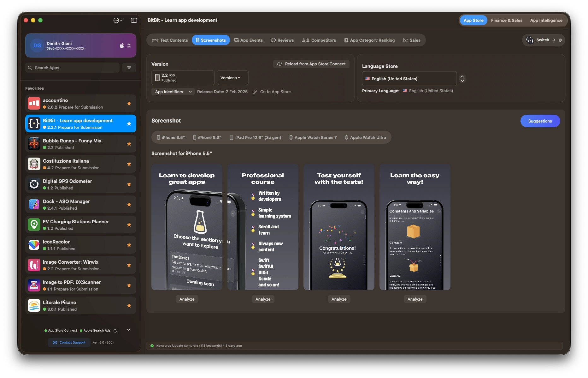Image resolution: width=588 pixels, height=378 pixels.
Task: Open the Sales chart section
Action: click(405, 40)
